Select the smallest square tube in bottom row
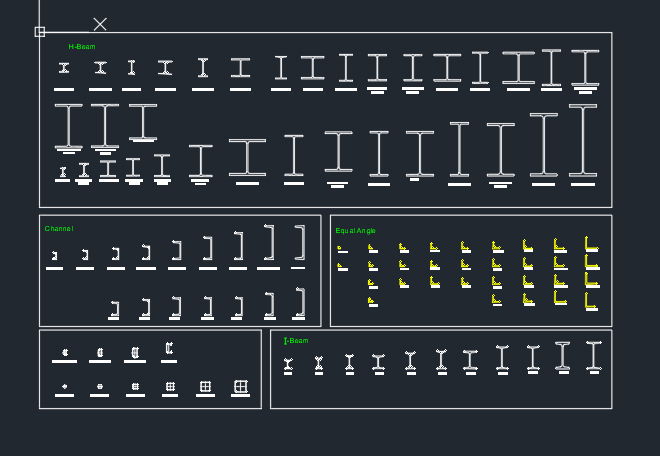Screen dimensions: 660x456 click(65, 386)
